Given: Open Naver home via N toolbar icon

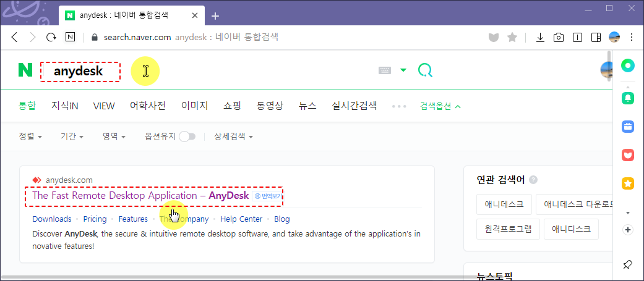Looking at the screenshot, I should click(x=71, y=37).
